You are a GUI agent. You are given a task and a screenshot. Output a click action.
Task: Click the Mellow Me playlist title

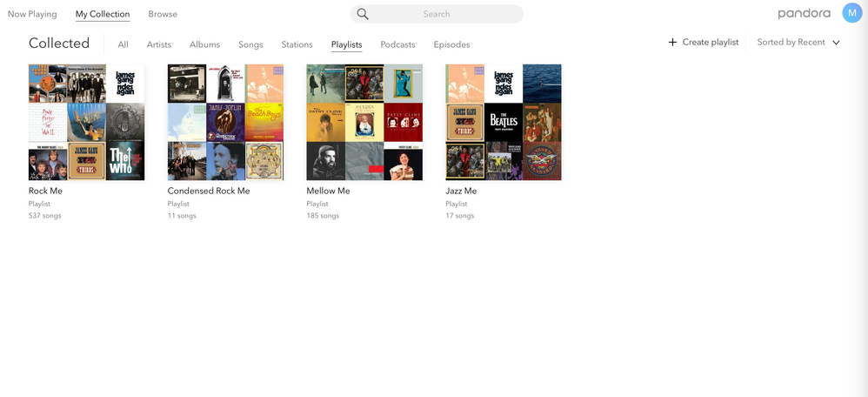[328, 191]
